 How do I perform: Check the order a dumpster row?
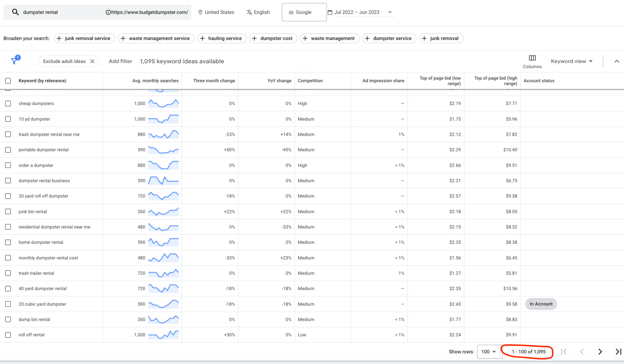(8, 165)
